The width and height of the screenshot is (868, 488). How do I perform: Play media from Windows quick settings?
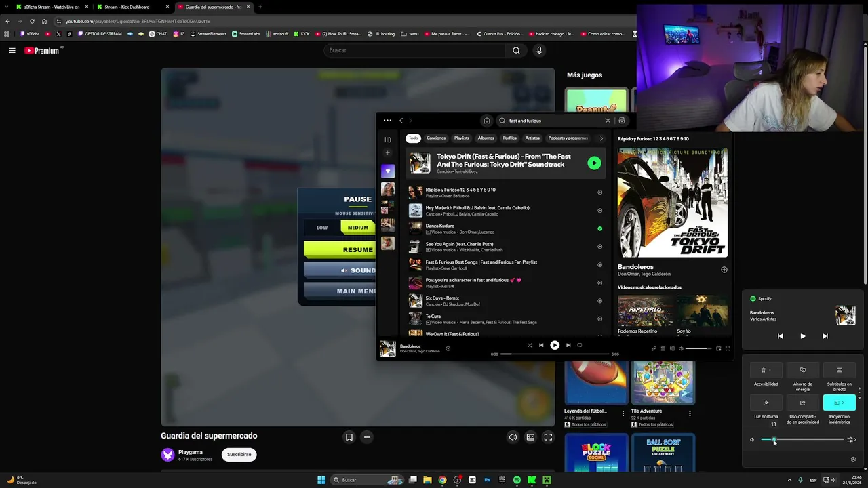pos(802,336)
